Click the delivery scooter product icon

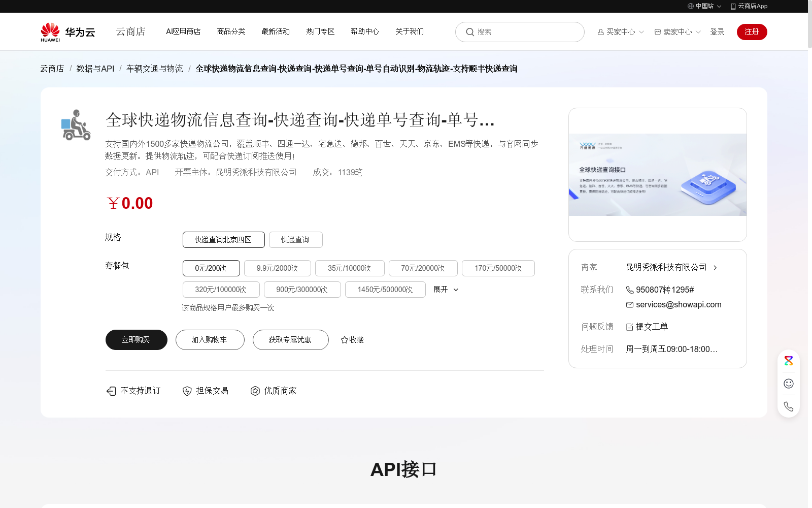[76, 125]
